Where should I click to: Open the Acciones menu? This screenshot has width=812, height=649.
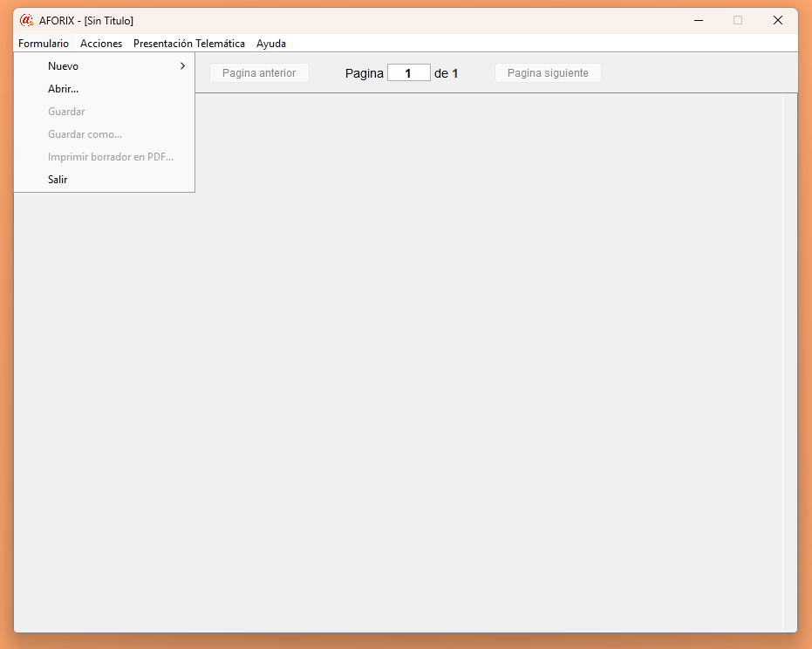[101, 44]
